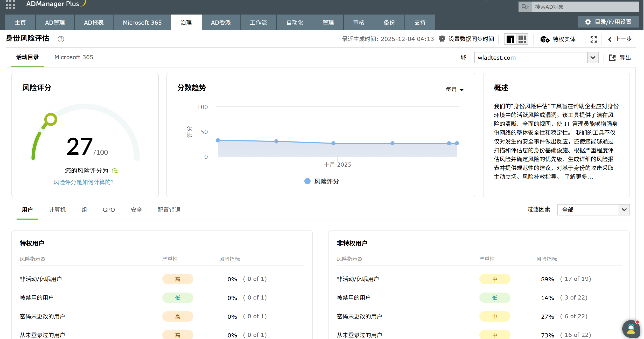This screenshot has width=644, height=339.
Task: Open the apps grid launcher icon
Action: [10, 5]
